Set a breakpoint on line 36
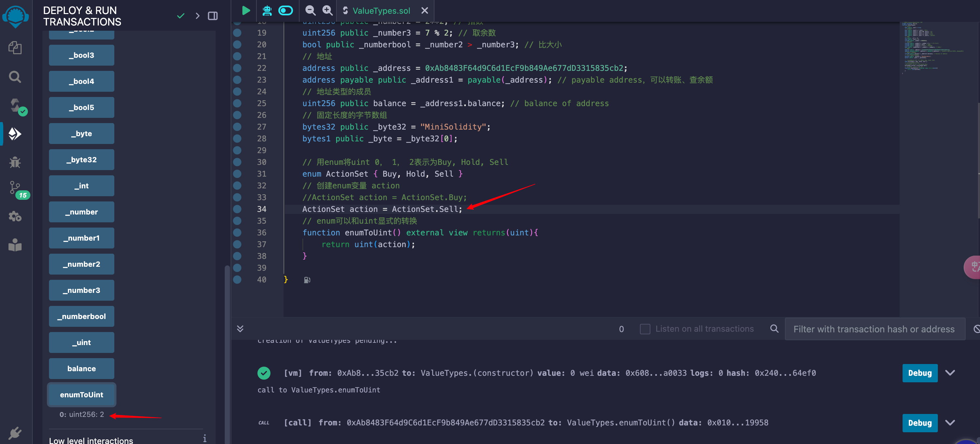980x444 pixels. (237, 233)
